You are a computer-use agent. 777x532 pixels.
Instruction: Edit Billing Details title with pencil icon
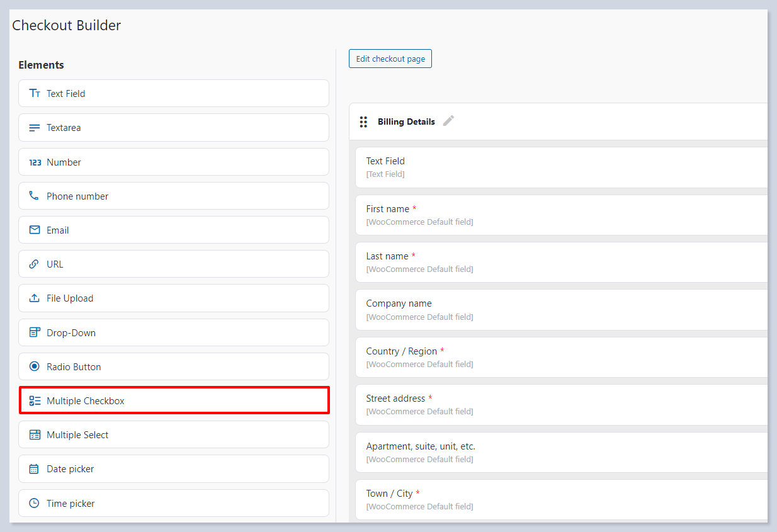click(x=448, y=121)
